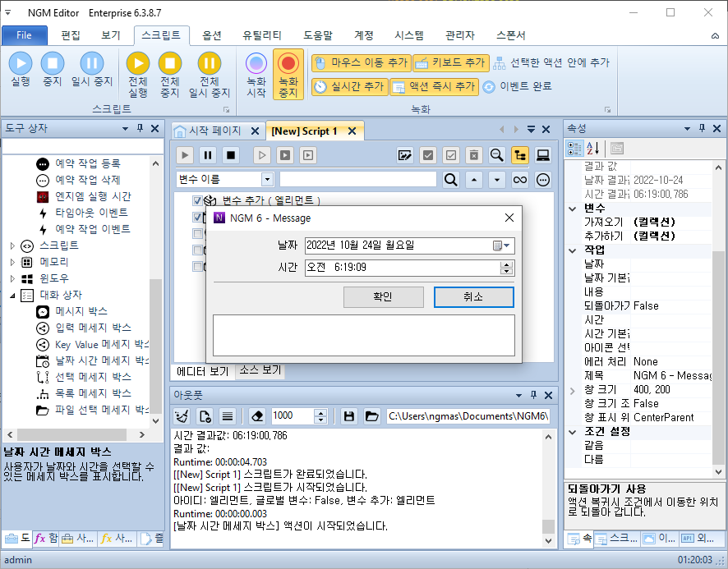Screen dimensions: 728x569
Task: Select 목록 메세지 박스 in toolbox
Action: 93,393
